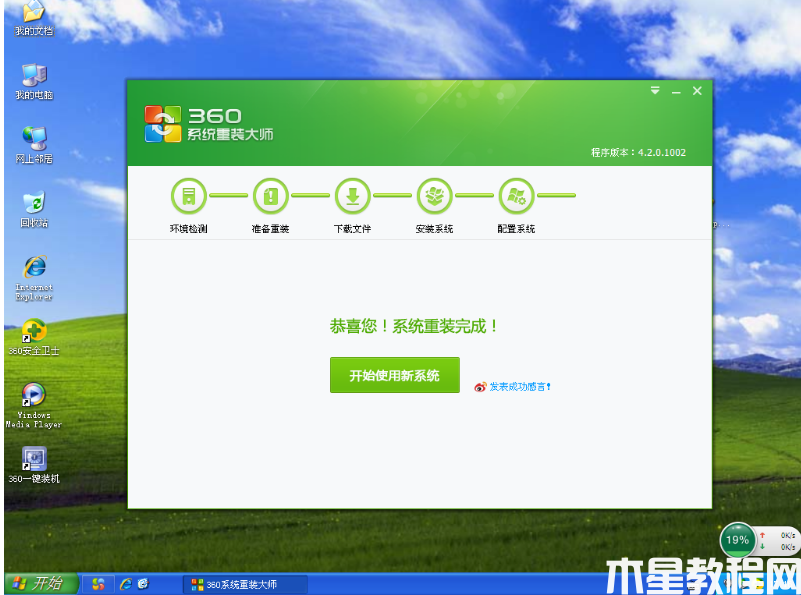Screen dimensions: 801x595
Task: Click 360系统重装大师 taskbar button
Action: [245, 584]
